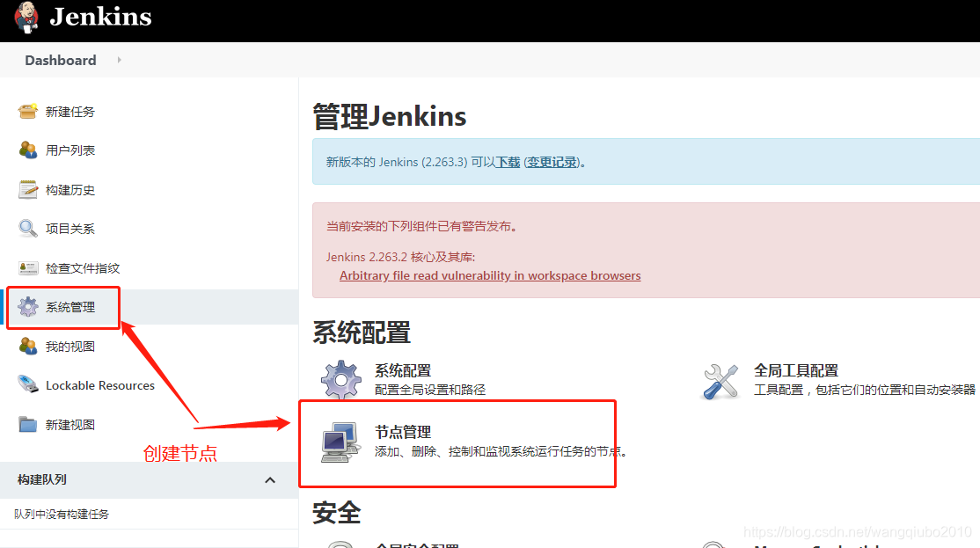Open the 新建任务 sidebar link
This screenshot has width=980, height=548.
tap(70, 112)
